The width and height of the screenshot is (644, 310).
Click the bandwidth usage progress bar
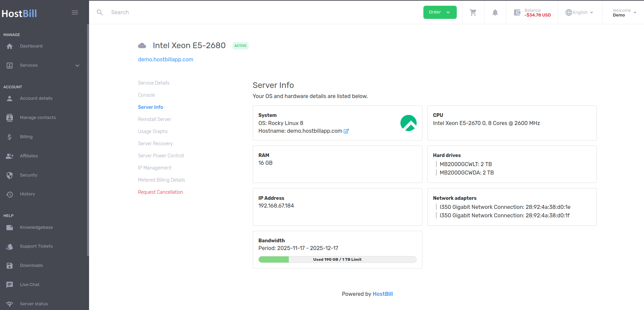[x=337, y=259]
